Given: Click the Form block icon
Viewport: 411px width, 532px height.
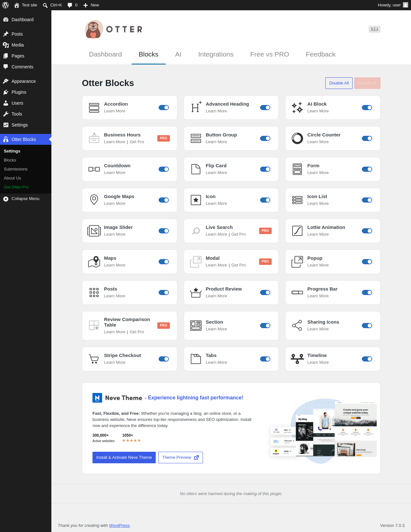Looking at the screenshot, I should coord(297,169).
